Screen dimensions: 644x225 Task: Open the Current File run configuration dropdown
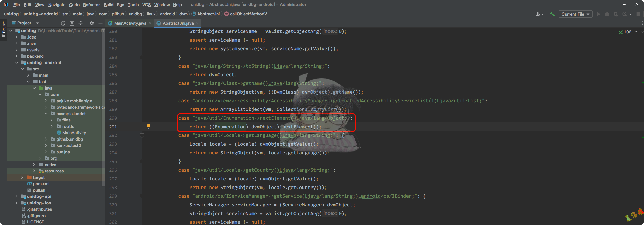pos(575,14)
